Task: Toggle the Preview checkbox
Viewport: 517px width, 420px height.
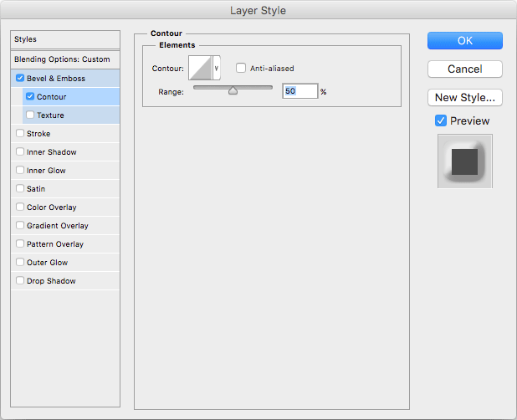Action: (x=441, y=120)
